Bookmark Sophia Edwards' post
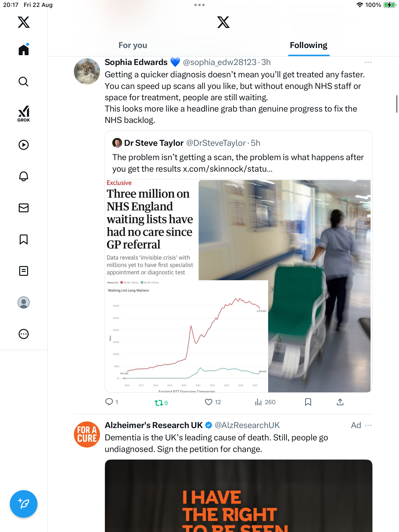 [x=308, y=402]
